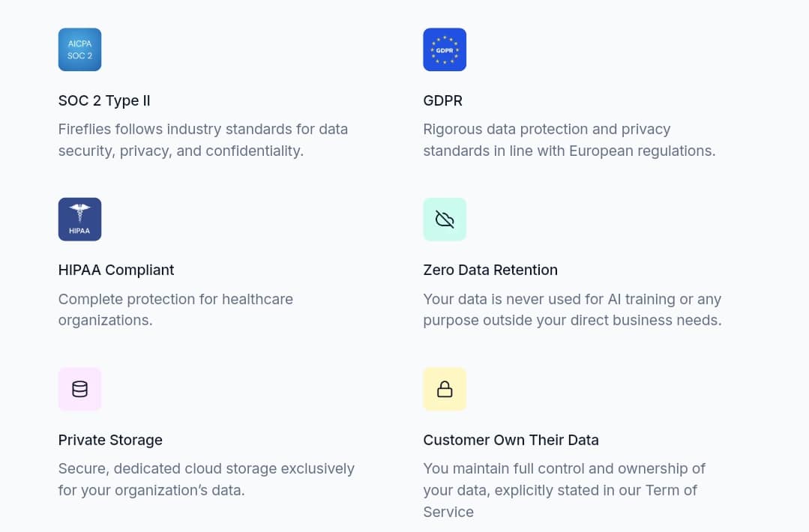Click the yellow padlock icon
Viewport: 809px width, 532px height.
pyautogui.click(x=444, y=389)
